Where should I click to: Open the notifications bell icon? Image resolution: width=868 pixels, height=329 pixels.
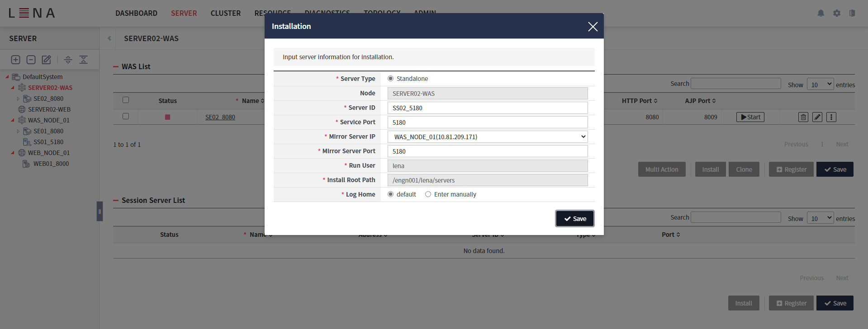[x=821, y=13]
